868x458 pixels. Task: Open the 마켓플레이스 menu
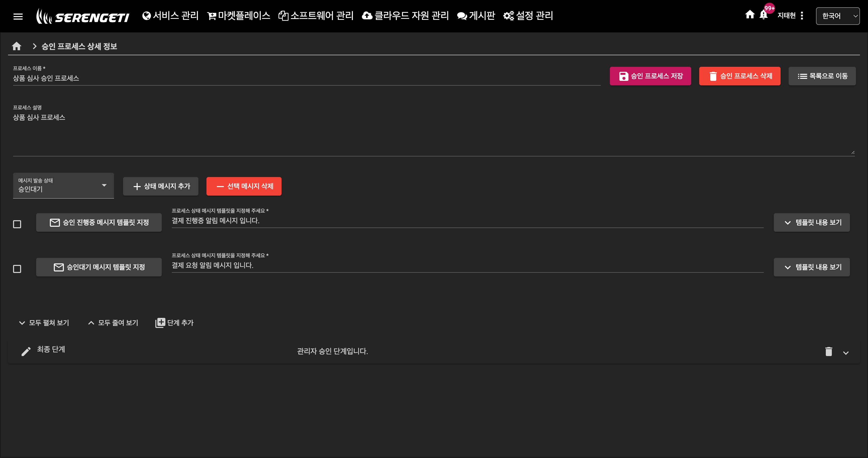pyautogui.click(x=239, y=16)
